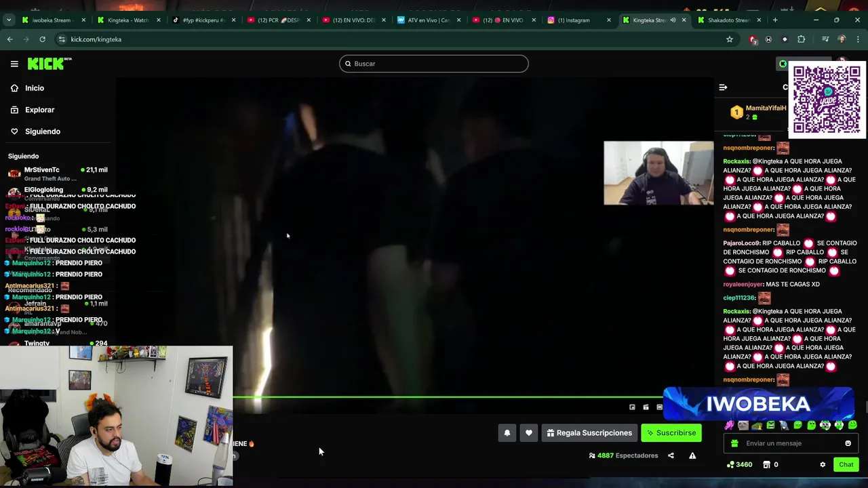Open the channel store icon

click(766, 465)
